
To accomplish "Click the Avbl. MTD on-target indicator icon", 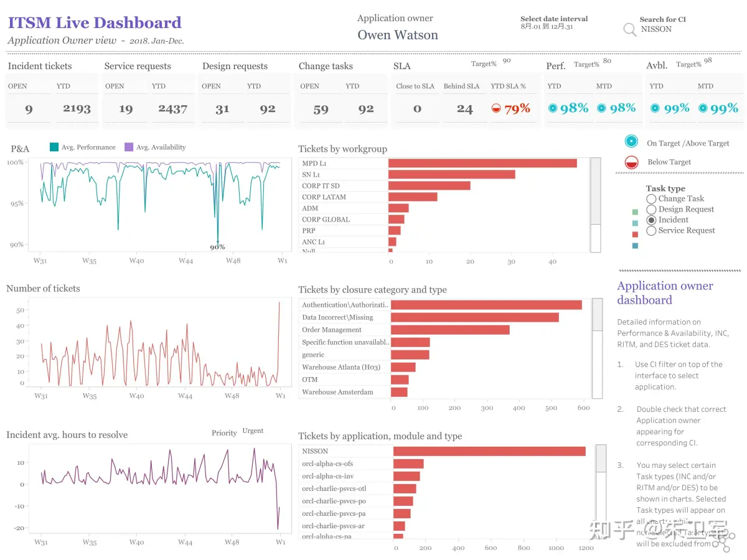I will 703,108.
